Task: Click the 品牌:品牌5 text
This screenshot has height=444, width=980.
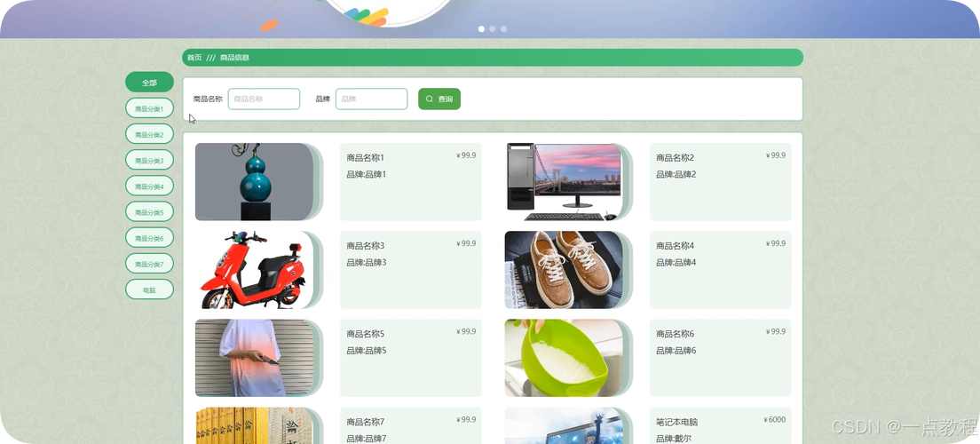Action: 367,351
